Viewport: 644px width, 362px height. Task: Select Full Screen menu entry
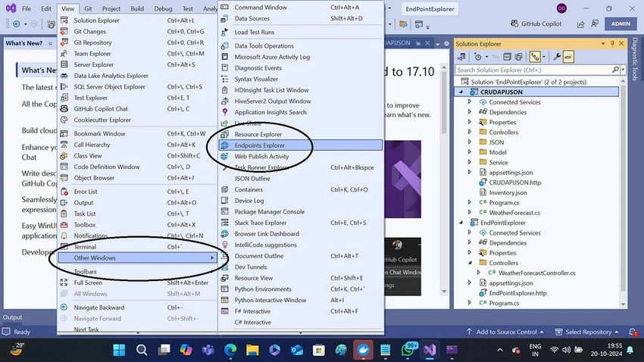(x=137, y=282)
